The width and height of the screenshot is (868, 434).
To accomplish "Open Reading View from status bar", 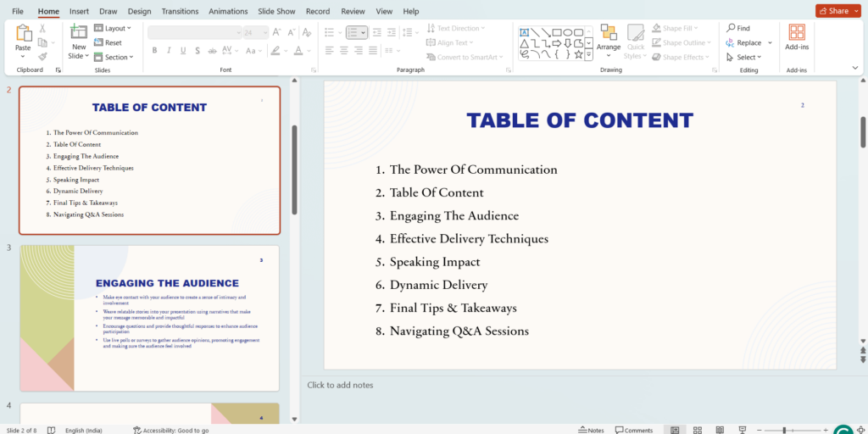I will coord(718,430).
